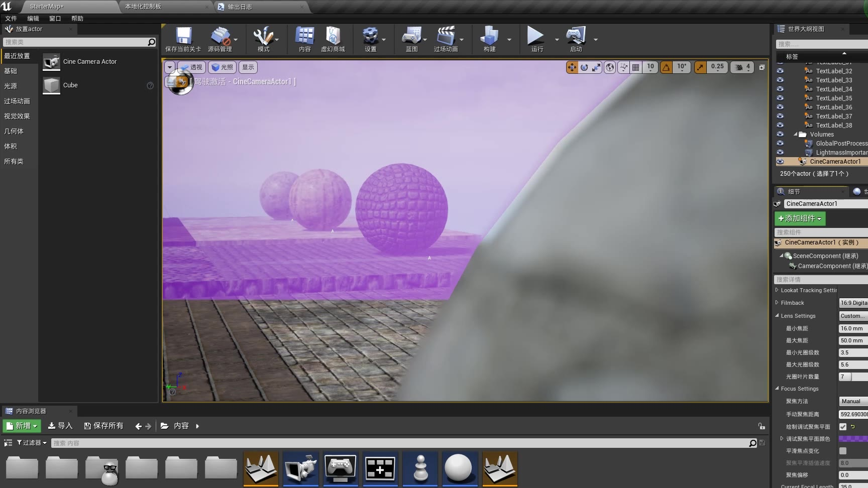The image size is (868, 488).
Task: Click the Build toolbar icon
Action: (x=489, y=36)
